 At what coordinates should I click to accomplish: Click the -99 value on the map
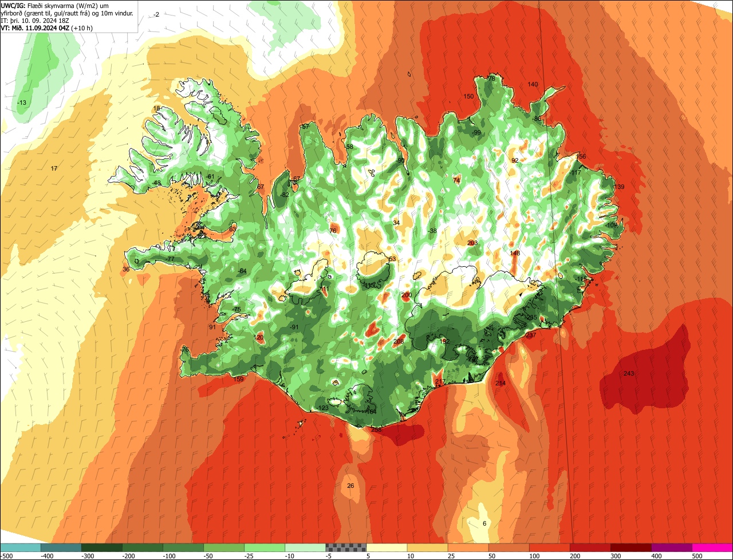click(x=476, y=132)
